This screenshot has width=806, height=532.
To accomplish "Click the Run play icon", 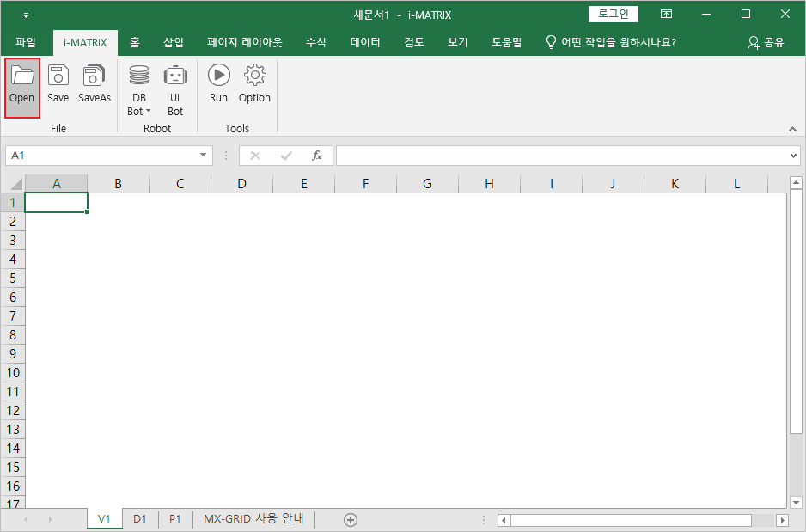I will pos(218,83).
